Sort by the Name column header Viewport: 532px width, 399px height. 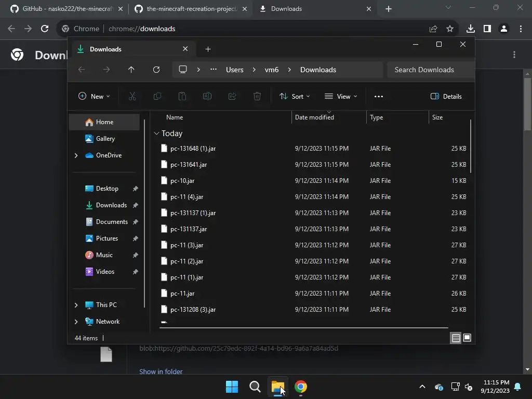(175, 117)
